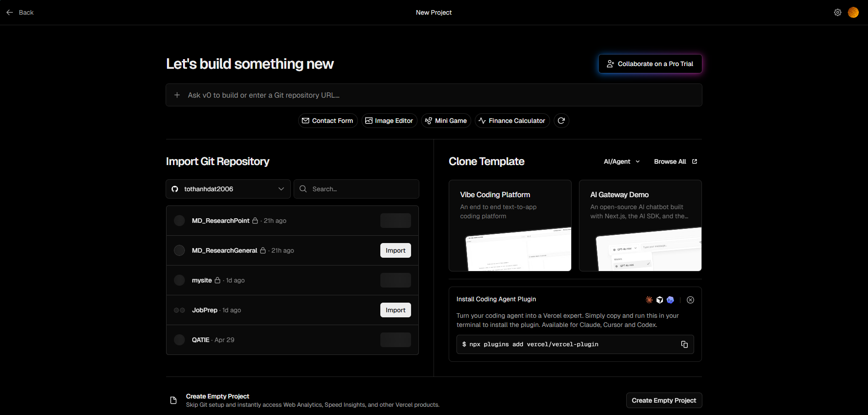
Task: Choose the Mini Game suggestion
Action: pos(446,121)
